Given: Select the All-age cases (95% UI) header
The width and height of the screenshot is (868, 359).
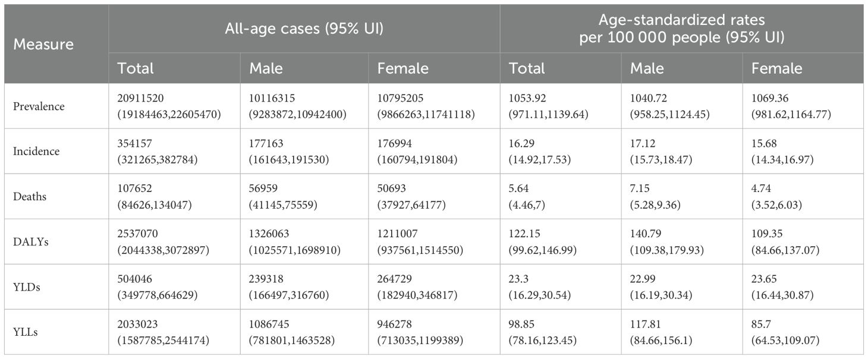Looking at the screenshot, I should (x=303, y=29).
